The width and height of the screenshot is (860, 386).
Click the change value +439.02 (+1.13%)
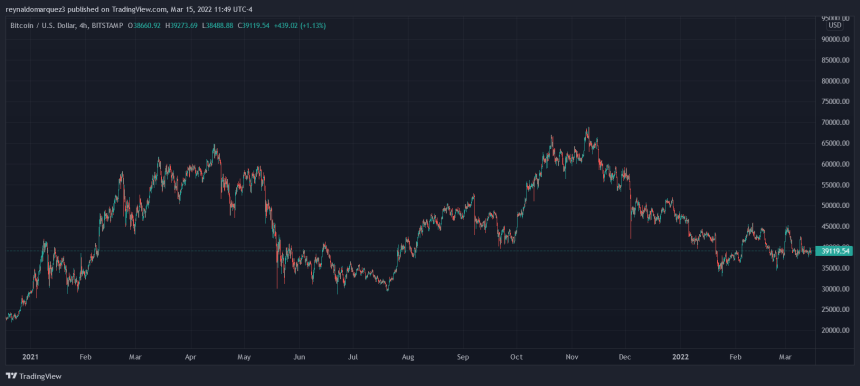click(299, 25)
